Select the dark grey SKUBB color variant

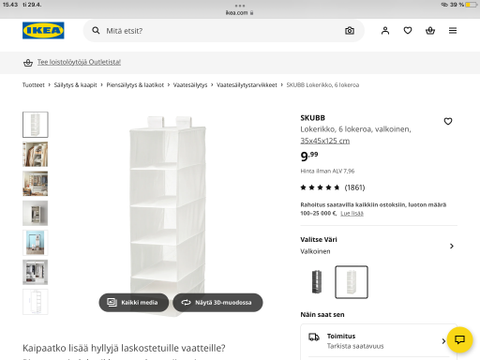[317, 282]
